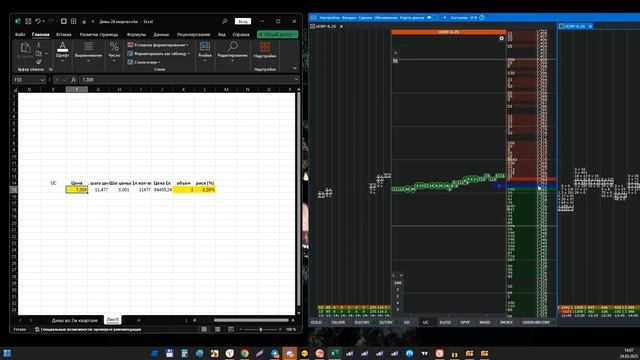
Task: Click the Excel zoom slider handle
Action: pyautogui.click(x=261, y=329)
